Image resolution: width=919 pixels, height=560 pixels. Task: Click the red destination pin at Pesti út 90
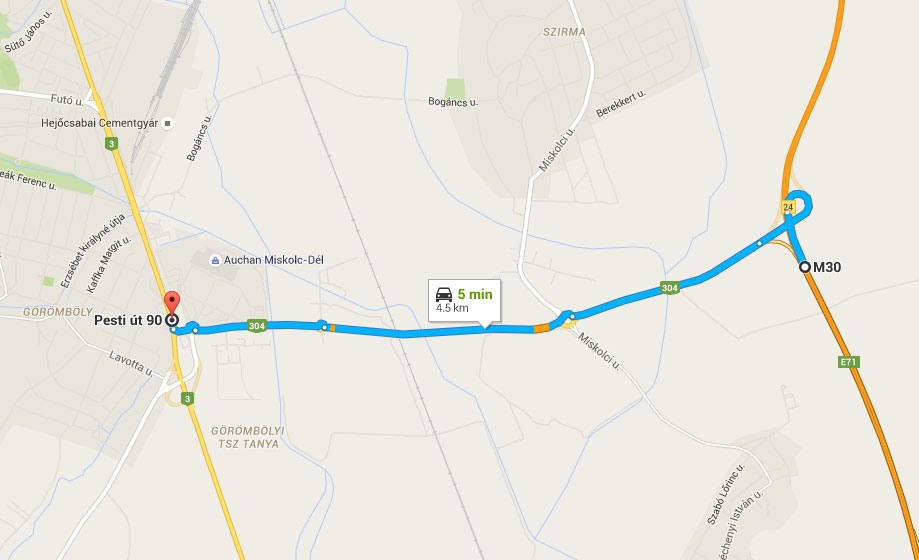pos(171,303)
